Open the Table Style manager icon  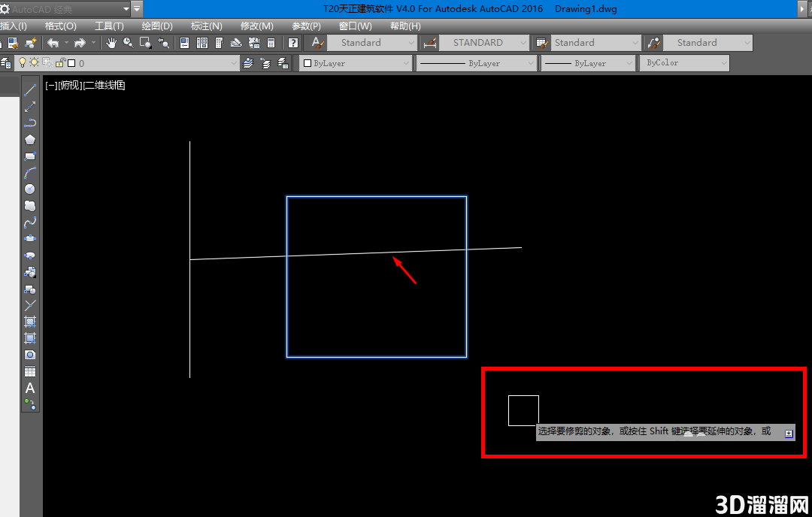(542, 43)
